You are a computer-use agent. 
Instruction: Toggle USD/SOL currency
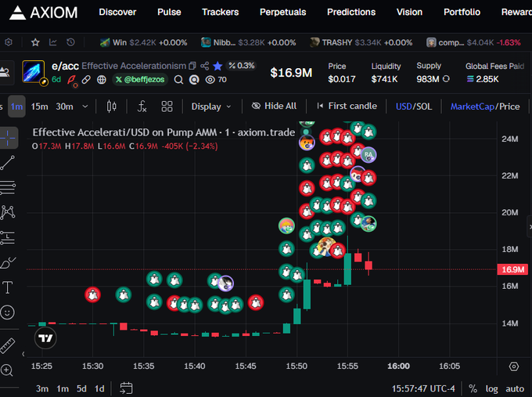coord(414,106)
